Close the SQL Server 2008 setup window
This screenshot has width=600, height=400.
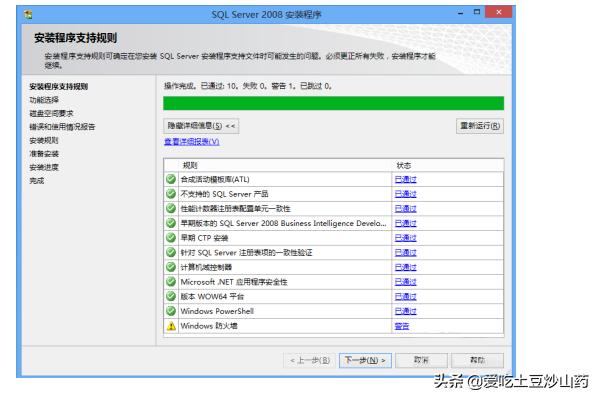tap(498, 12)
